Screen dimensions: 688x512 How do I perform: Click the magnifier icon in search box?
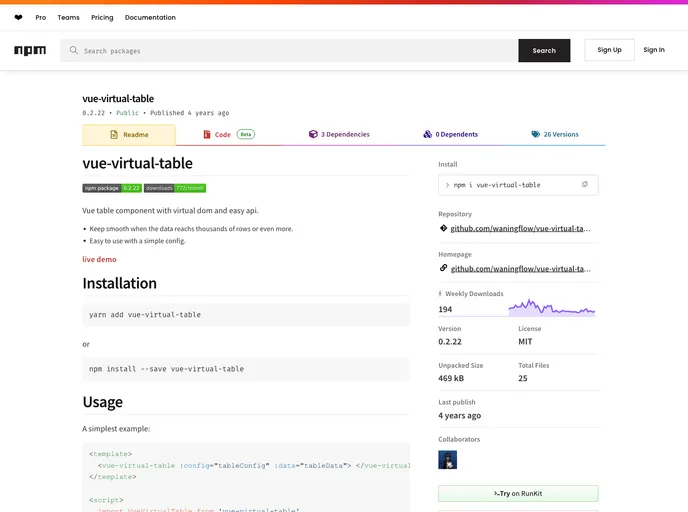pyautogui.click(x=74, y=50)
